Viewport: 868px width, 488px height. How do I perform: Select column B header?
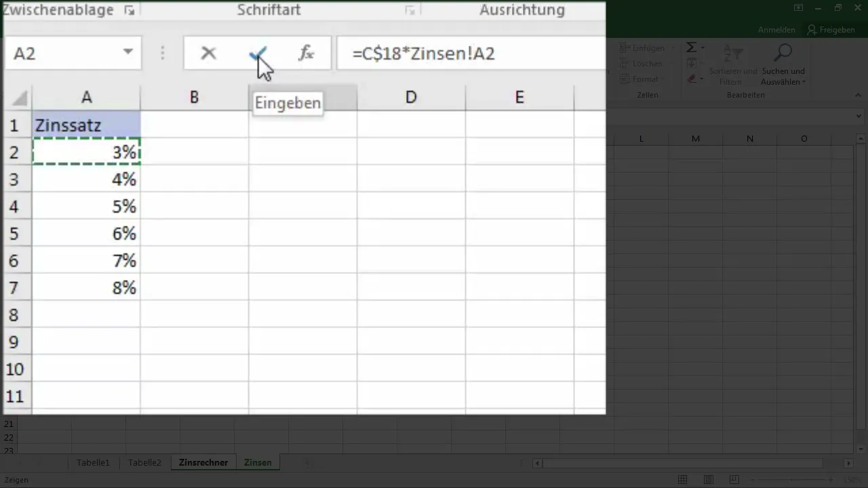(x=194, y=98)
